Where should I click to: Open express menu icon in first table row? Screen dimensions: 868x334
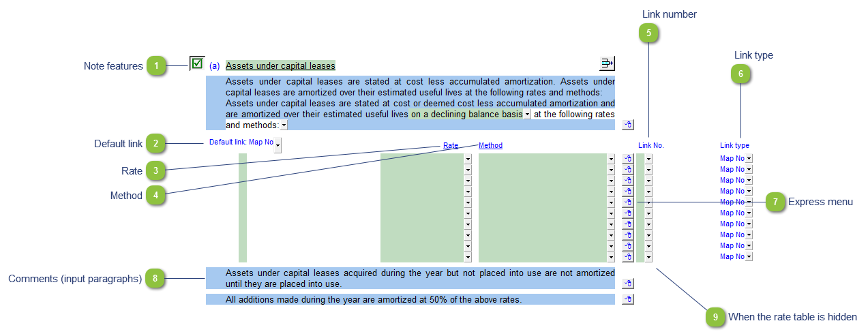[628, 159]
